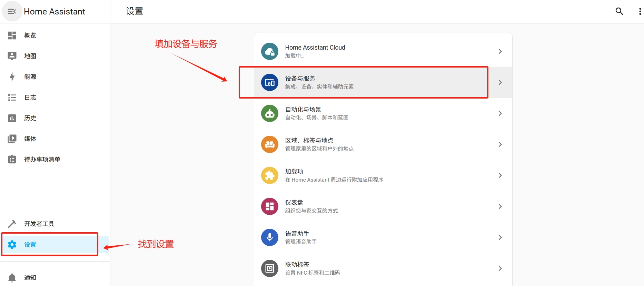Open 联动标签 via its right chevron
Screen dimensions: 644x286
point(500,268)
